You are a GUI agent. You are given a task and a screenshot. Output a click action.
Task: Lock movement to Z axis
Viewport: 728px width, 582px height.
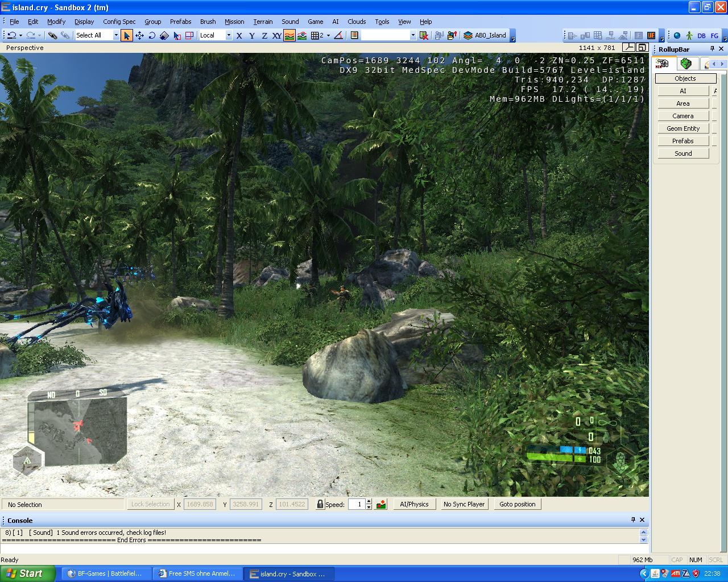264,35
